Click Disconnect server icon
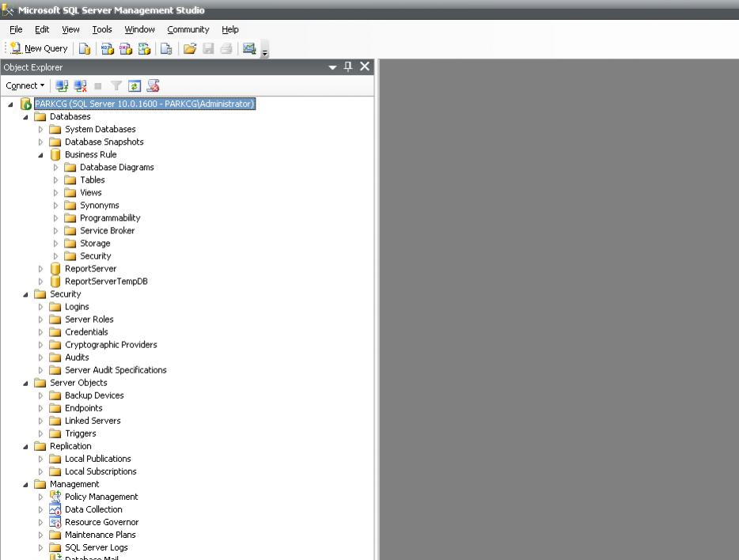This screenshot has height=560, width=739. coord(80,85)
